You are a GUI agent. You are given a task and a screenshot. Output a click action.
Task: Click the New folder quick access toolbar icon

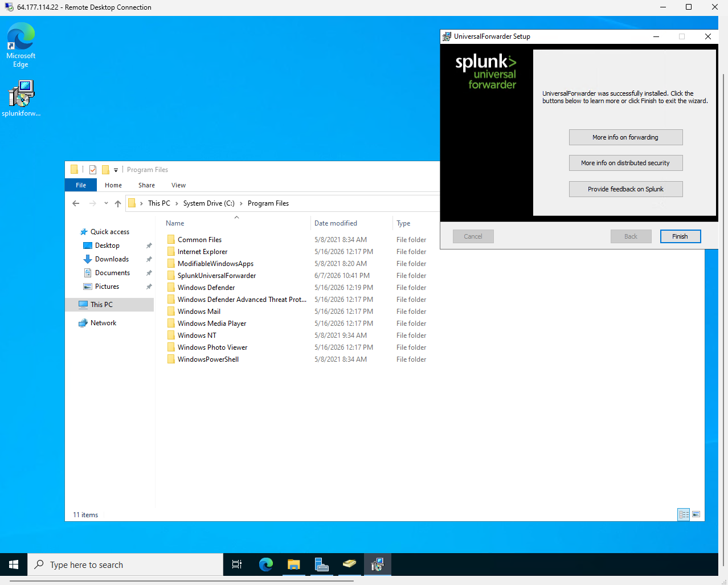[105, 170]
